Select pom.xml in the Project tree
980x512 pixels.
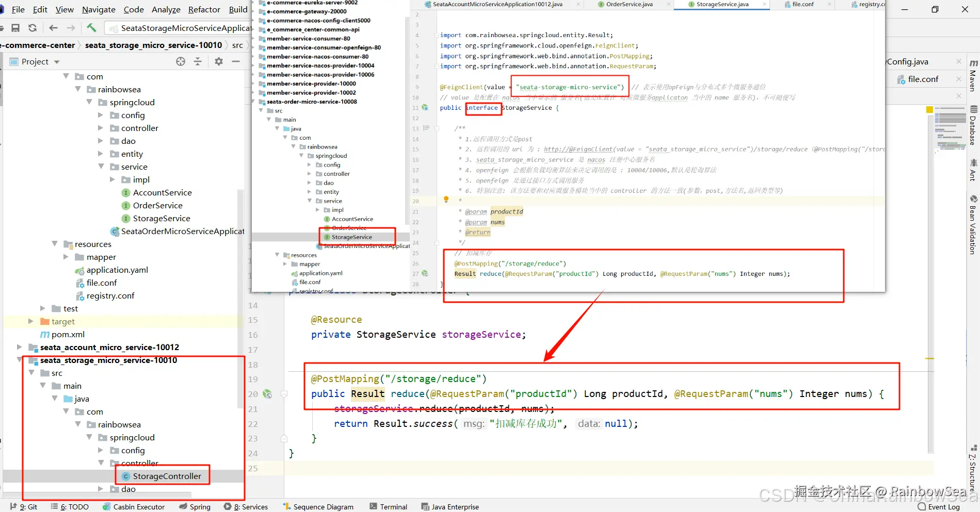68,334
